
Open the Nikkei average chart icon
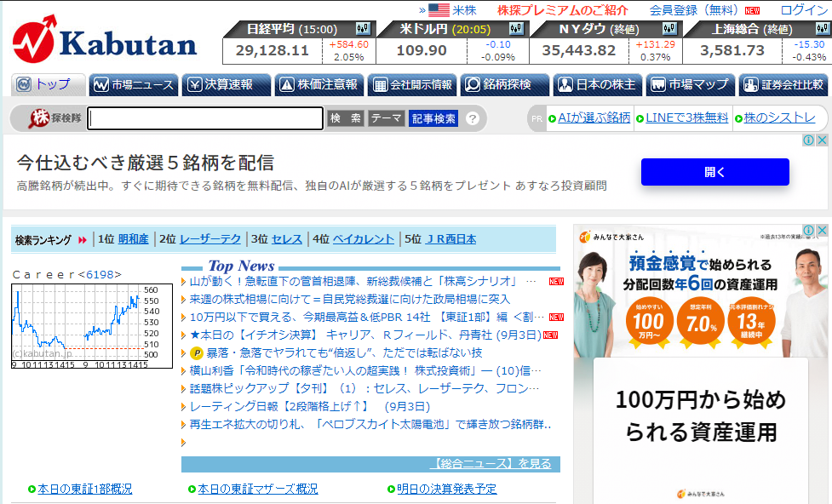pyautogui.click(x=363, y=28)
